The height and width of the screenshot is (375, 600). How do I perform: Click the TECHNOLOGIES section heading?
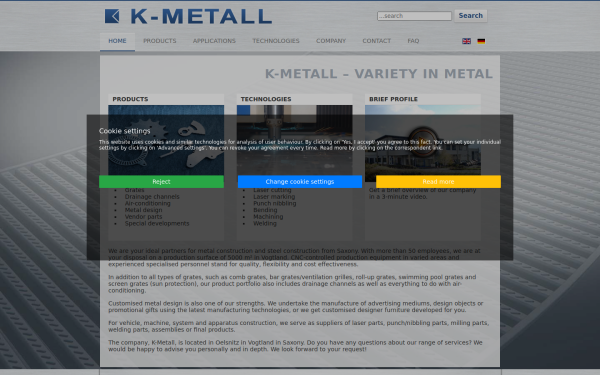[x=266, y=99]
